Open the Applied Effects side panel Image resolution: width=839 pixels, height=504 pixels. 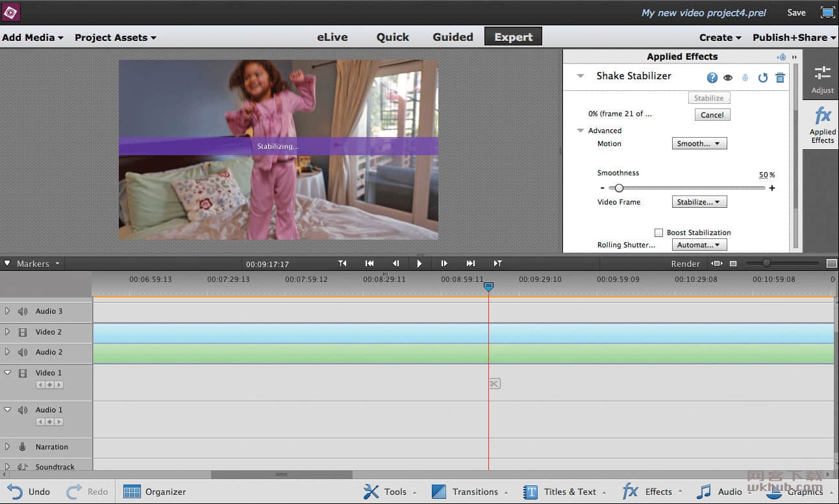(x=822, y=125)
